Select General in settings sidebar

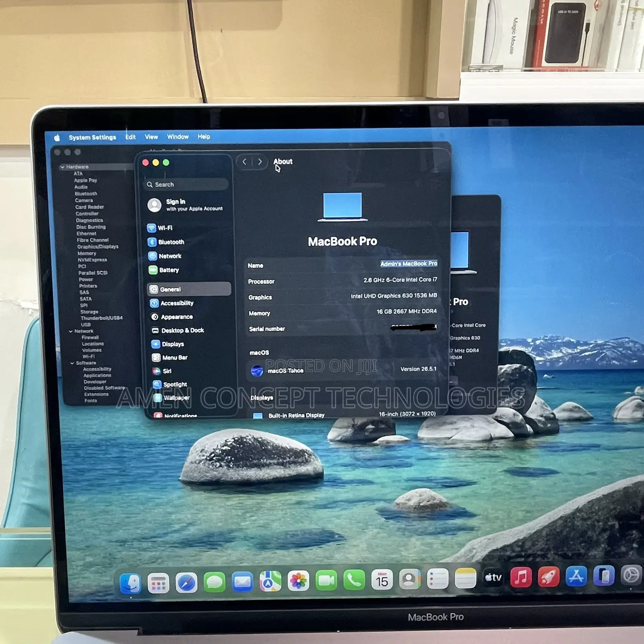[x=189, y=289]
